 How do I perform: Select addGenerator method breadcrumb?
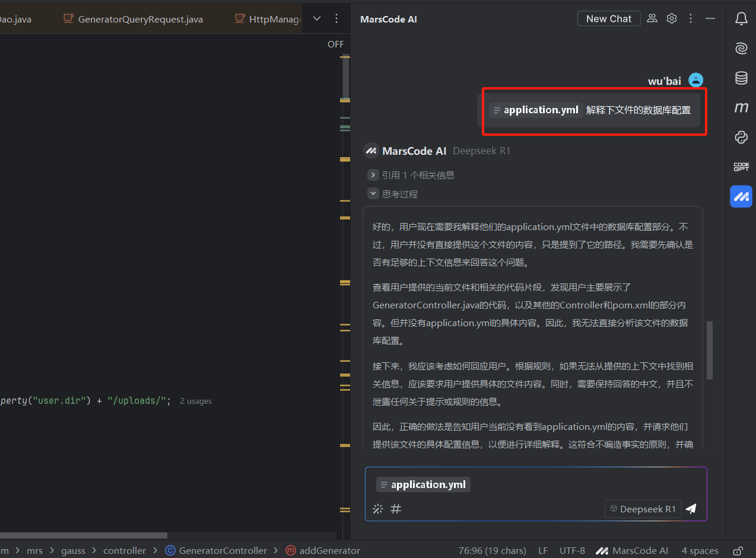point(323,551)
